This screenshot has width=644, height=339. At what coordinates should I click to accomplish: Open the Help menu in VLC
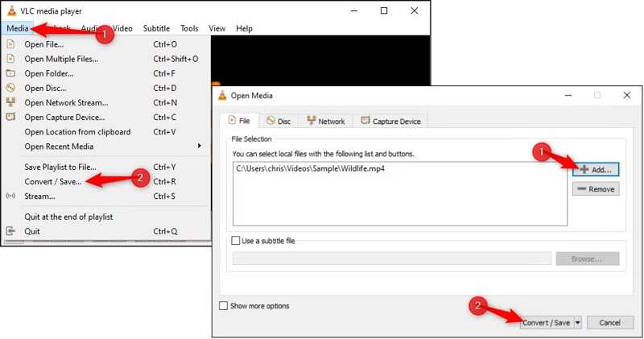click(x=244, y=28)
